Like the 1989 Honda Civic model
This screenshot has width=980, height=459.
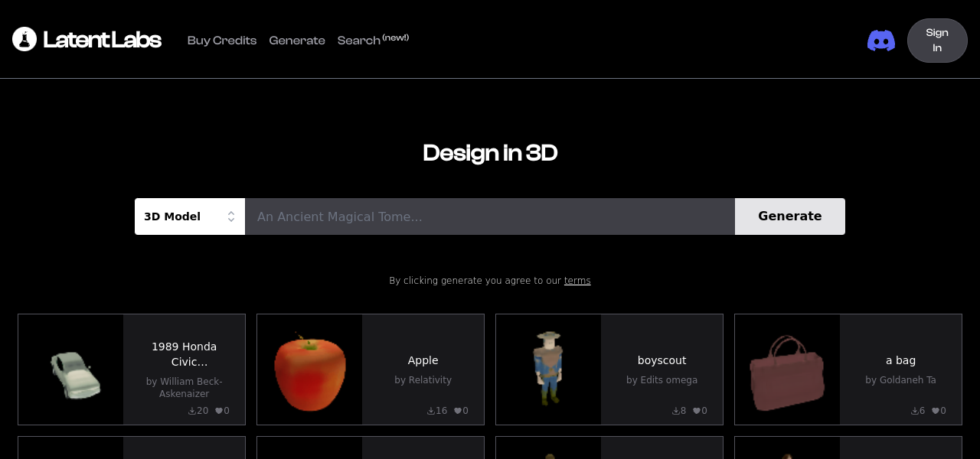(x=219, y=411)
